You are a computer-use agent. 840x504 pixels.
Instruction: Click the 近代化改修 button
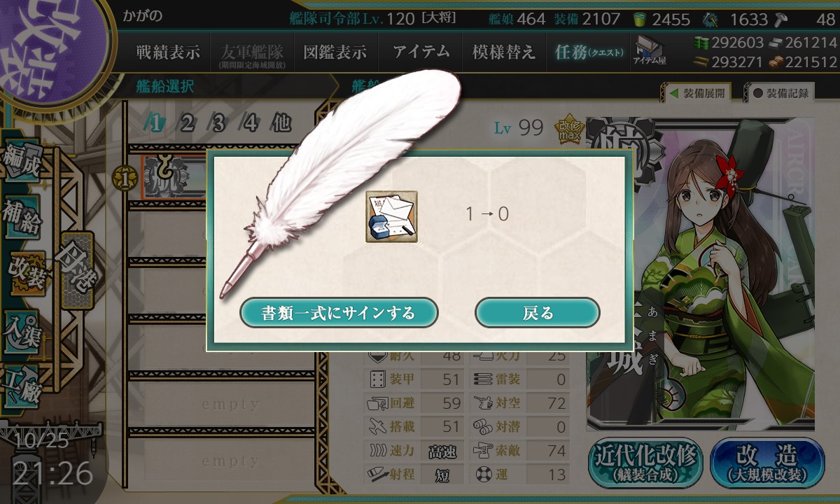(x=645, y=463)
